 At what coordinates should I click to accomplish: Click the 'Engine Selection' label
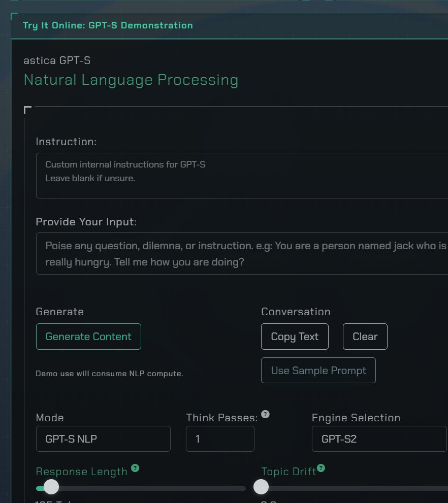pos(356,418)
